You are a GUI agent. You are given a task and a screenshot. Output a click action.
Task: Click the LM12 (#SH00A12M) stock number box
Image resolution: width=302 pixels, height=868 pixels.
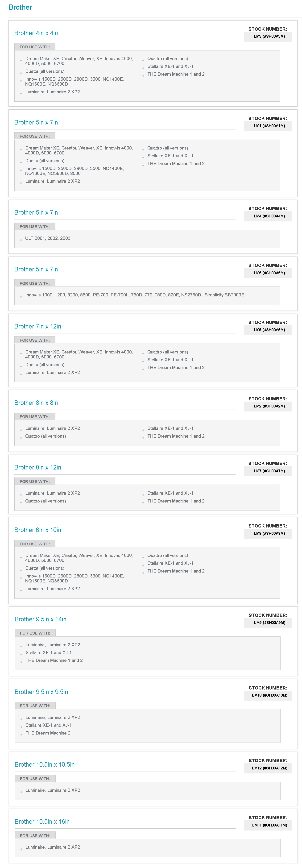(269, 768)
